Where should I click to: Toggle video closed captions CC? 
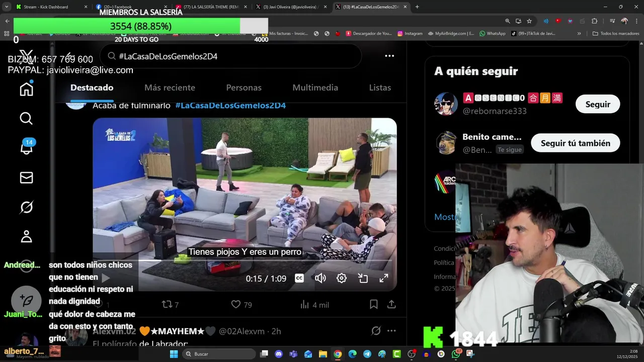(299, 278)
